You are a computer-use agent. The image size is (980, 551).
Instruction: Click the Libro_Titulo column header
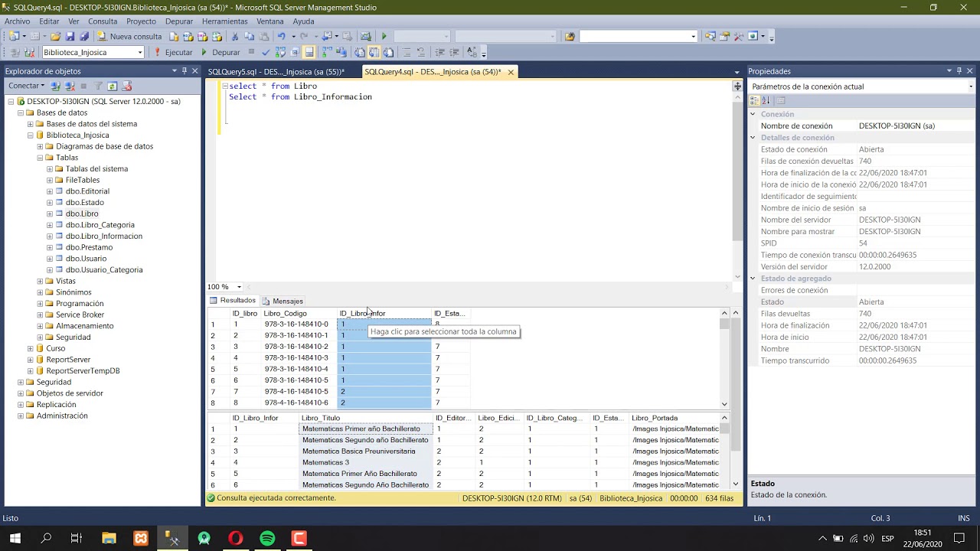[366, 418]
